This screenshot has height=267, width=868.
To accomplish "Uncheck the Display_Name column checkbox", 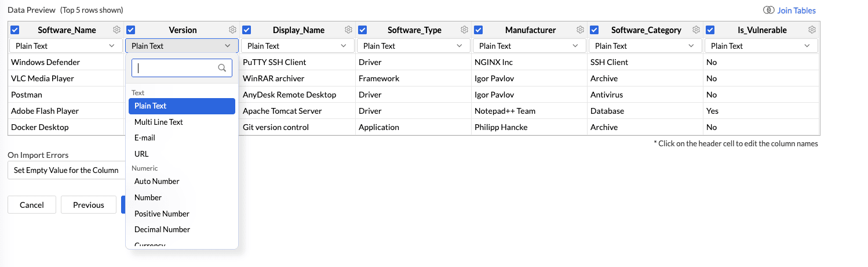I will (x=247, y=30).
